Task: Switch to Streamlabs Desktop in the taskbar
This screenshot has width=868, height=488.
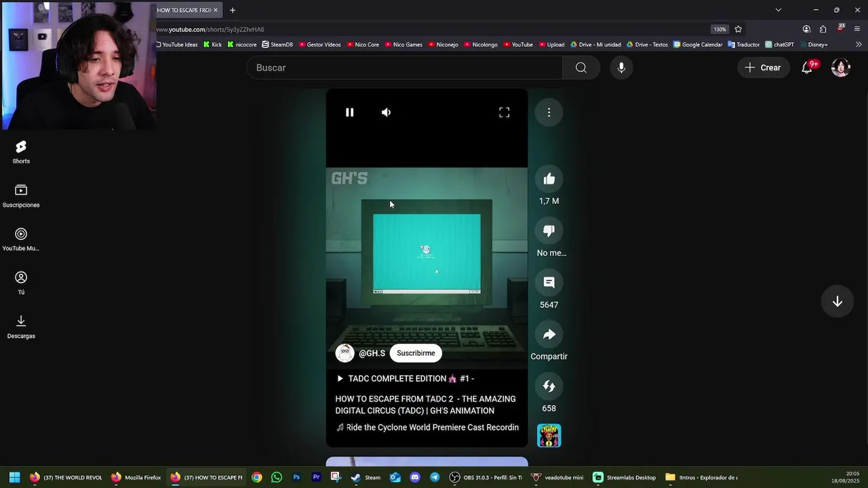Action: pos(625,477)
